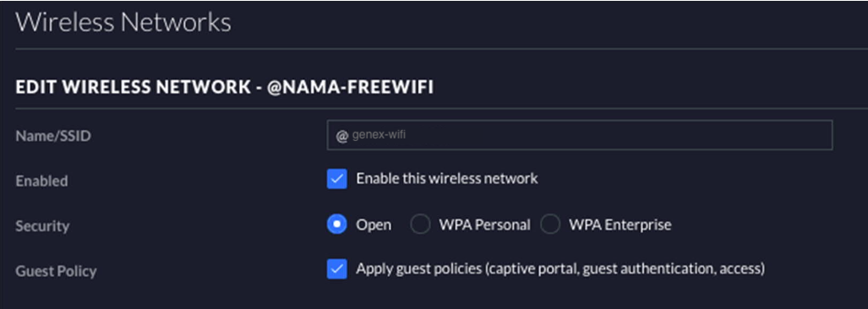Click the 'Enable this wireless network' text
Image resolution: width=868 pixels, height=309 pixels.
[x=447, y=178]
